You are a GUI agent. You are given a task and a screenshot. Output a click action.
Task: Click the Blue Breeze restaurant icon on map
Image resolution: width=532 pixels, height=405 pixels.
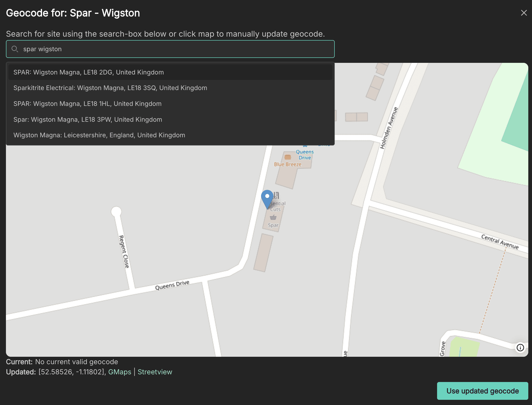point(288,157)
